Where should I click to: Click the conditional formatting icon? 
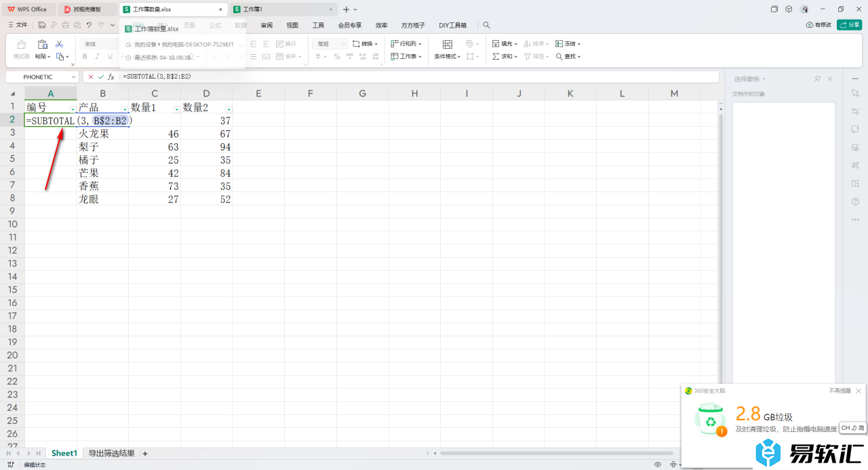[x=448, y=44]
